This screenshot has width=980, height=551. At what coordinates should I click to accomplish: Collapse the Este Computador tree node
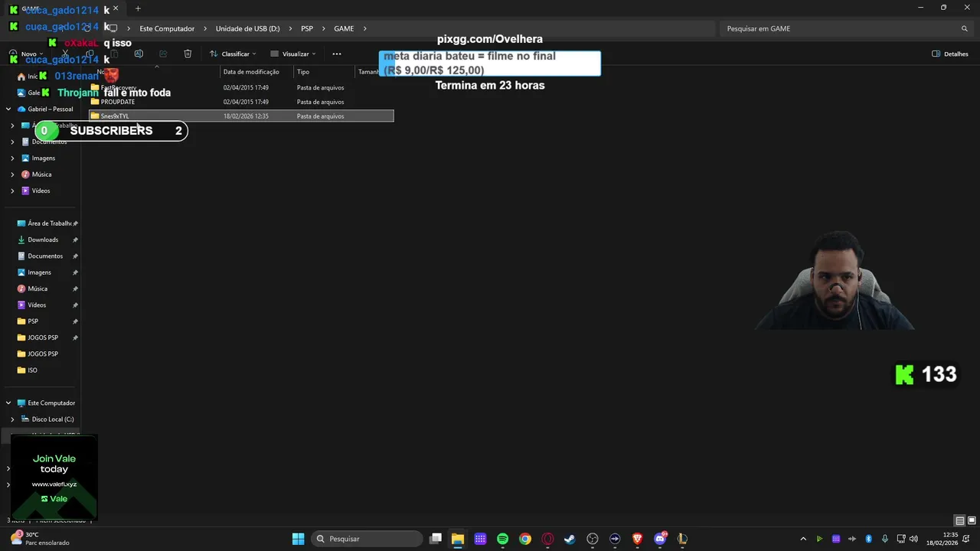(x=8, y=403)
